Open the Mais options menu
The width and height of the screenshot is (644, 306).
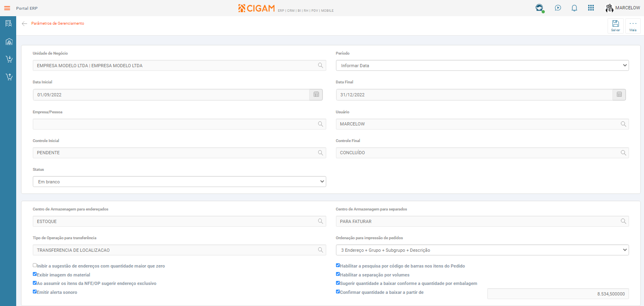pos(633,25)
